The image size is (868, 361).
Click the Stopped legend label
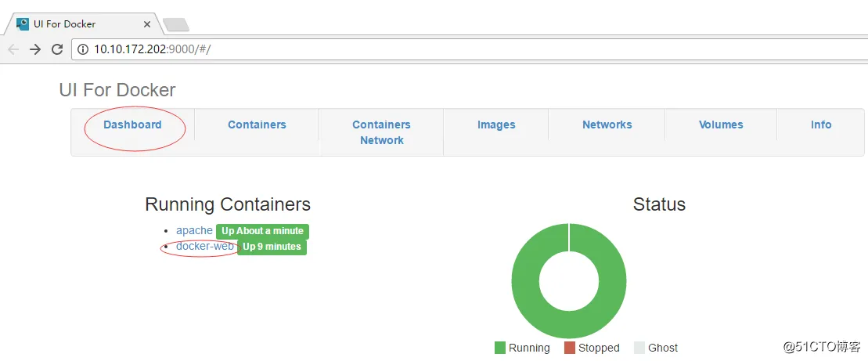point(599,348)
